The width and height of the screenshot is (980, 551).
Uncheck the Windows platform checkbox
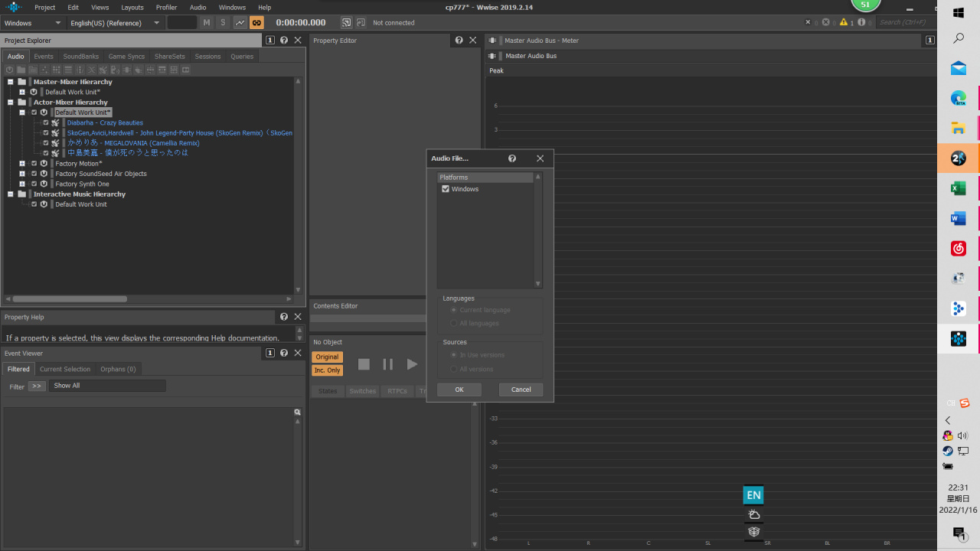tap(446, 189)
